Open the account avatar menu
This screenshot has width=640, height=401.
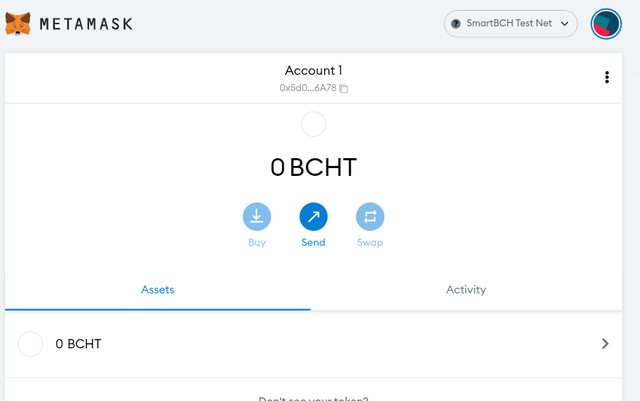(606, 24)
